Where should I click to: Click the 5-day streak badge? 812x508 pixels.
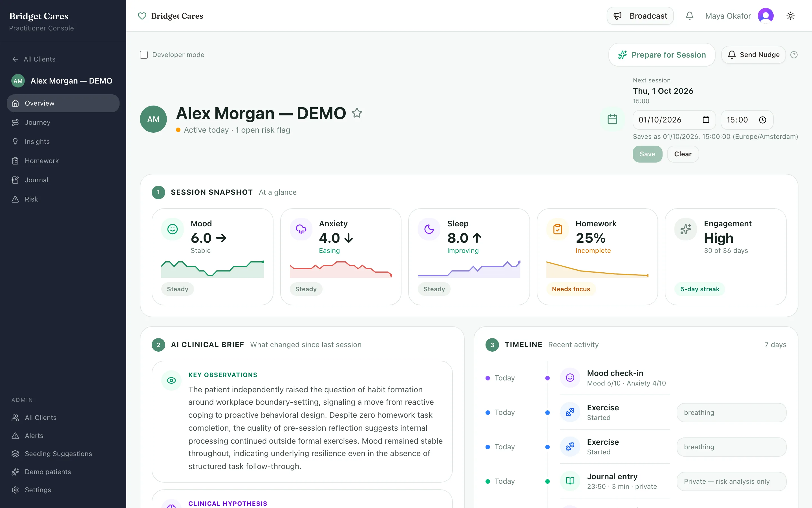tap(700, 289)
